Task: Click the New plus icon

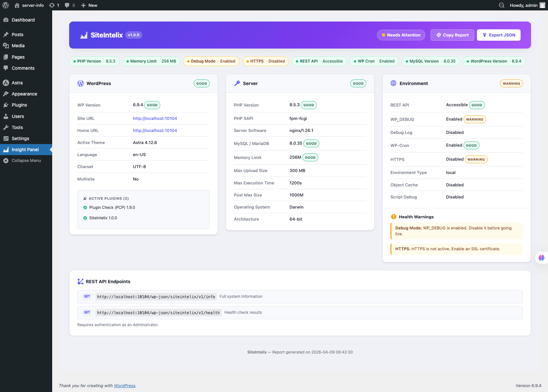Action: coord(84,5)
